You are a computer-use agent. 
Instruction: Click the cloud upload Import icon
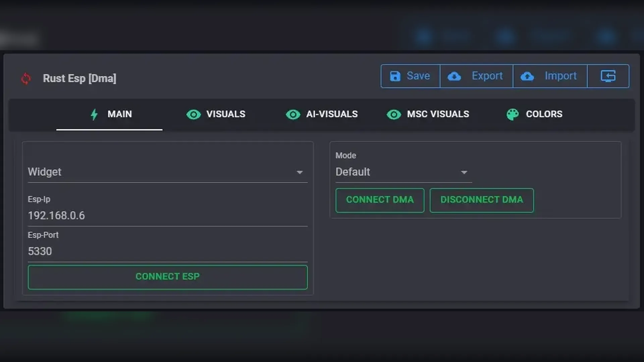[x=527, y=76]
